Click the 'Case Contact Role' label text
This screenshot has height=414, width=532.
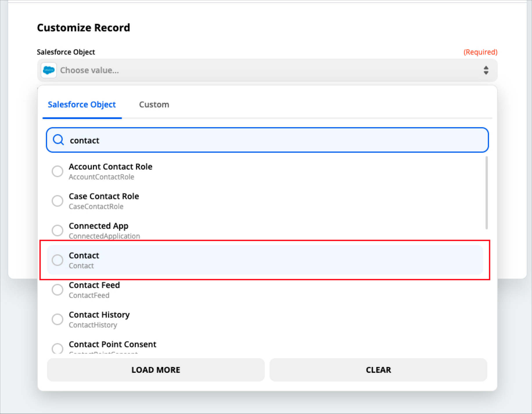[104, 196]
